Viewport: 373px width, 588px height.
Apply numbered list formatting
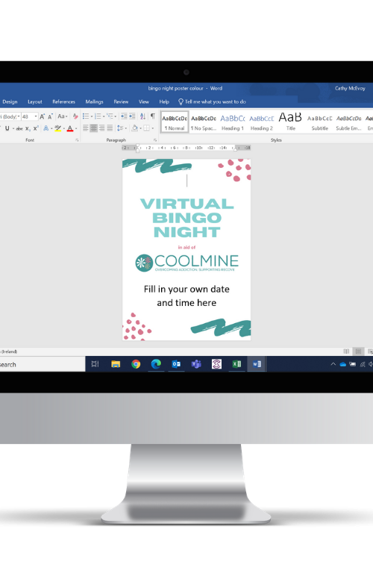pyautogui.click(x=98, y=116)
